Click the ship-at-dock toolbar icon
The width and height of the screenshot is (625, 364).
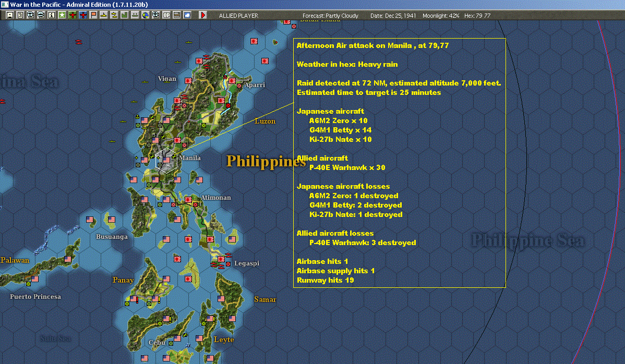pos(135,15)
